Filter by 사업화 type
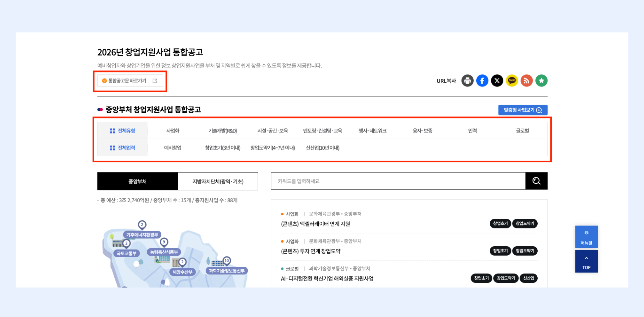 (173, 131)
